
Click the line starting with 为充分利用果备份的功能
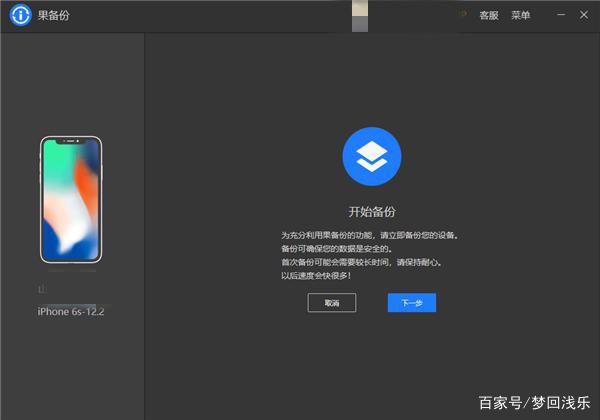(x=369, y=236)
